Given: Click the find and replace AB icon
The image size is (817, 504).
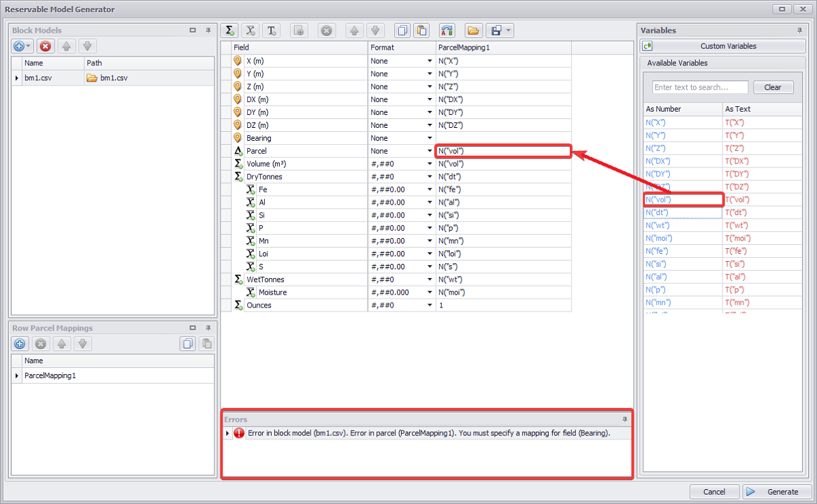Looking at the screenshot, I should 447,31.
